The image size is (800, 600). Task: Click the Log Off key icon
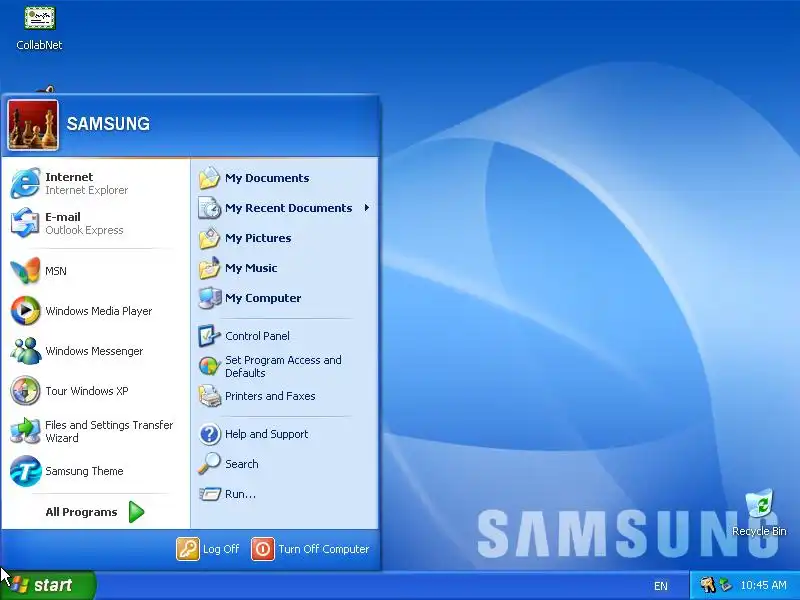pos(188,549)
